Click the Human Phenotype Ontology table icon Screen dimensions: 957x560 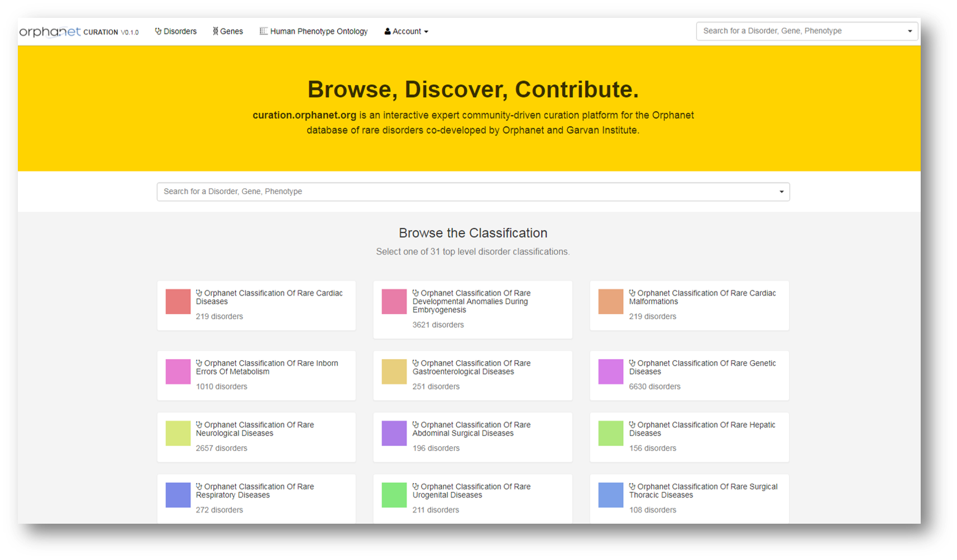tap(264, 31)
